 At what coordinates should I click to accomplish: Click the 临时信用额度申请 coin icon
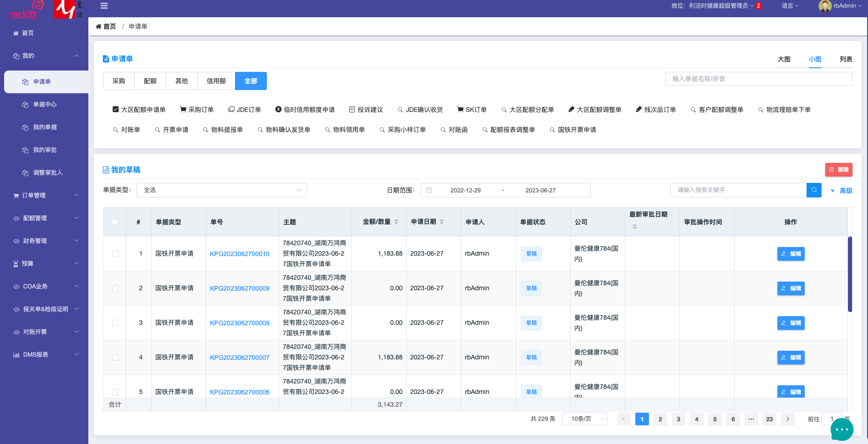278,109
